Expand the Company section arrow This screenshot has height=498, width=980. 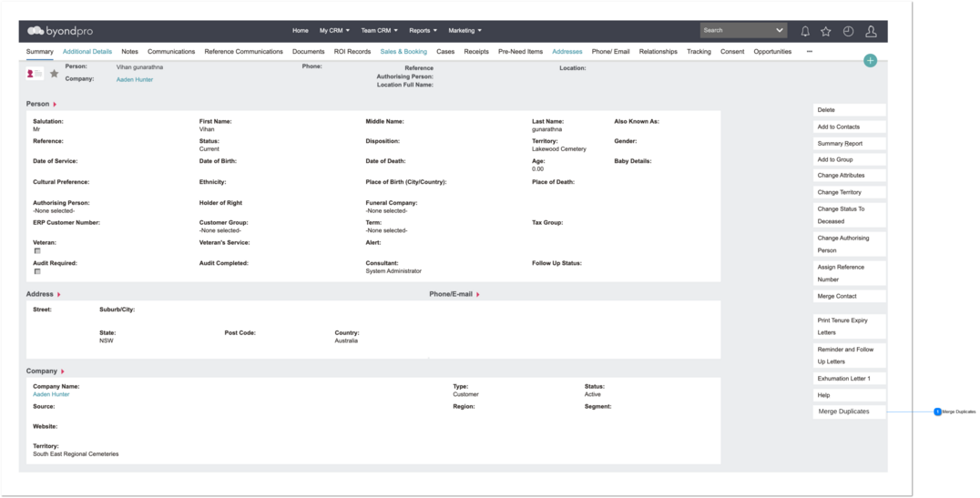coord(63,371)
